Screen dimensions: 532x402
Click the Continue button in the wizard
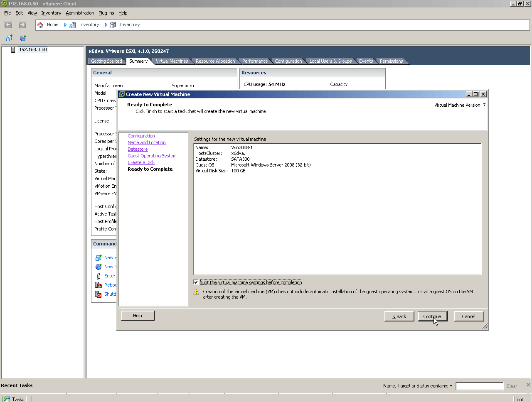432,316
